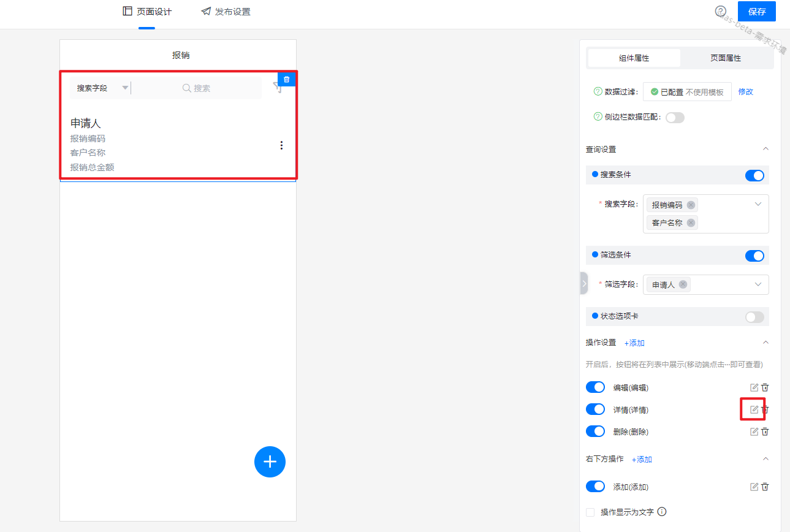This screenshot has height=532, width=790.
Task: Delete the 添加(添加) operation
Action: 765,487
